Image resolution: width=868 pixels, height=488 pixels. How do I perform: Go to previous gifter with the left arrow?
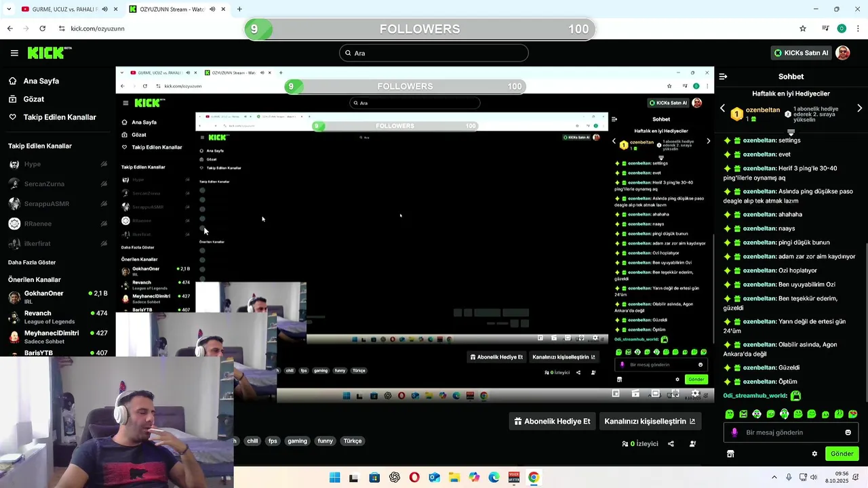[x=722, y=108]
